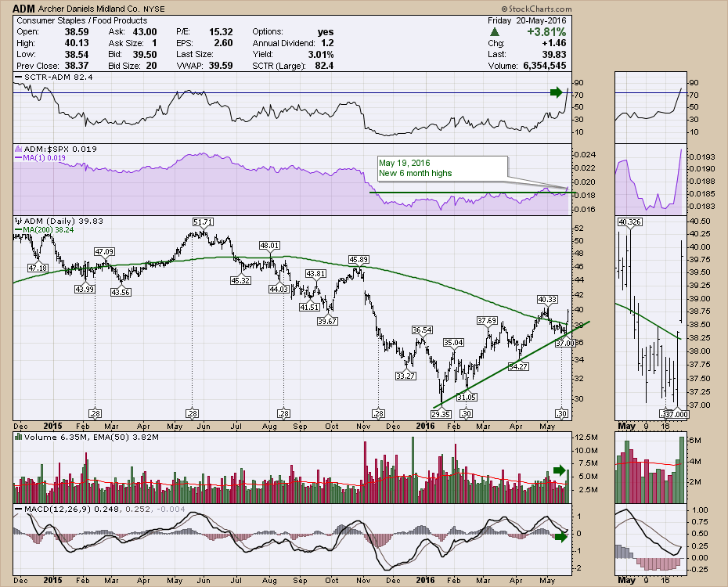Click the Ask 43.00 value
This screenshot has width=728, height=587.
(145, 32)
